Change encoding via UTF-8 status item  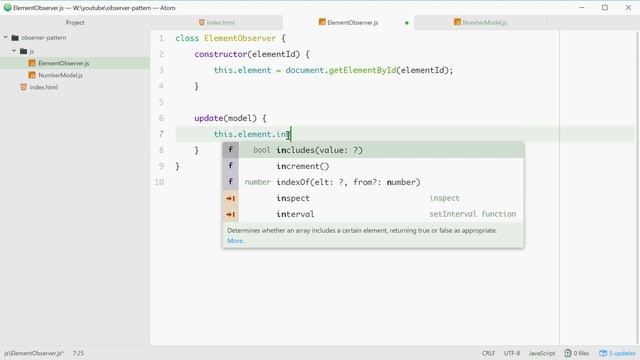click(x=512, y=353)
